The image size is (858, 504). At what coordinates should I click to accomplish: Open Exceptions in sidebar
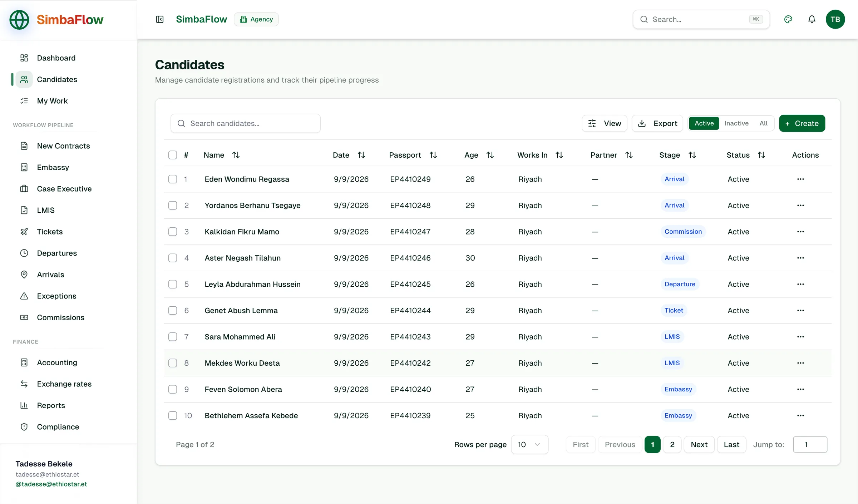coord(56,296)
